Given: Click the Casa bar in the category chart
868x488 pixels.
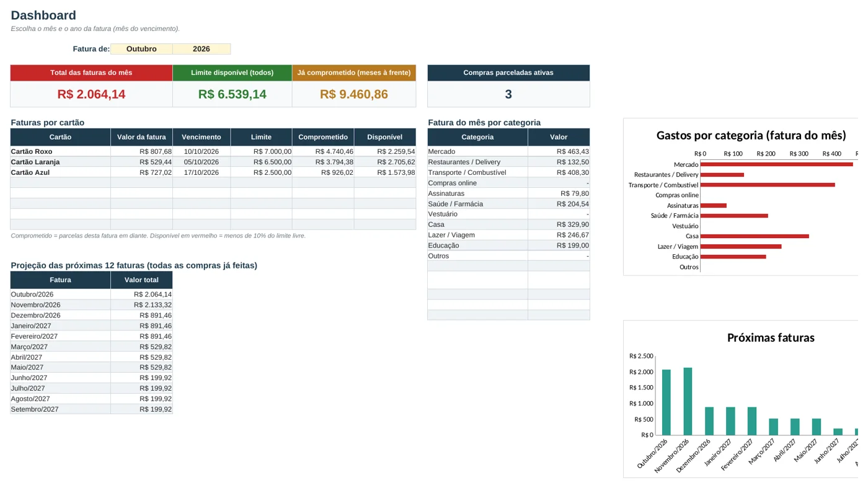Looking at the screenshot, I should click(755, 236).
